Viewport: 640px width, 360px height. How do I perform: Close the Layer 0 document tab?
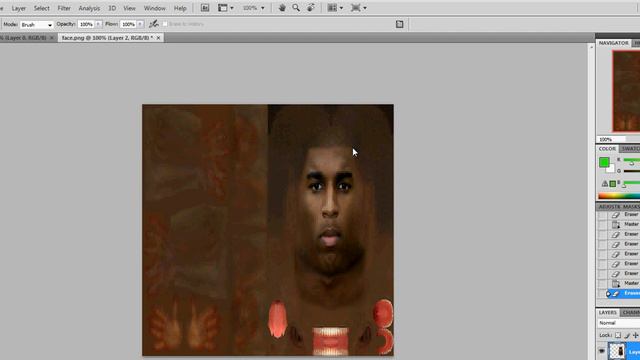(x=51, y=38)
